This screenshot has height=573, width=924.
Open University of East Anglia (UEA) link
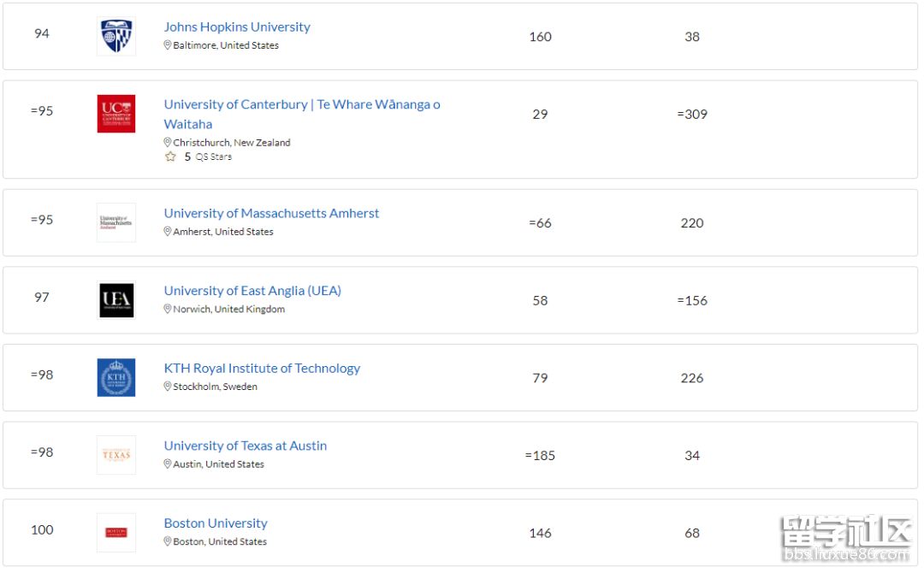252,291
